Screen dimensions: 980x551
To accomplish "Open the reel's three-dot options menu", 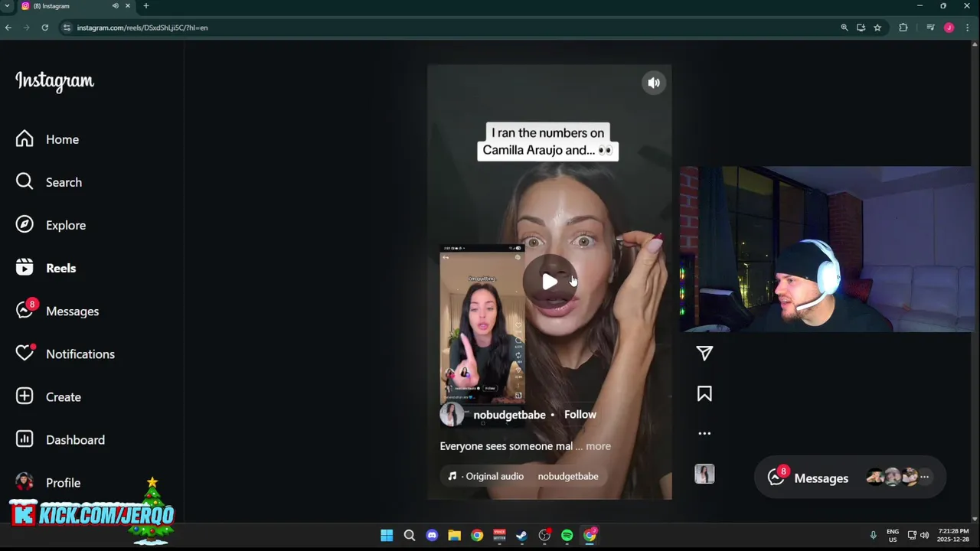I will tap(704, 433).
